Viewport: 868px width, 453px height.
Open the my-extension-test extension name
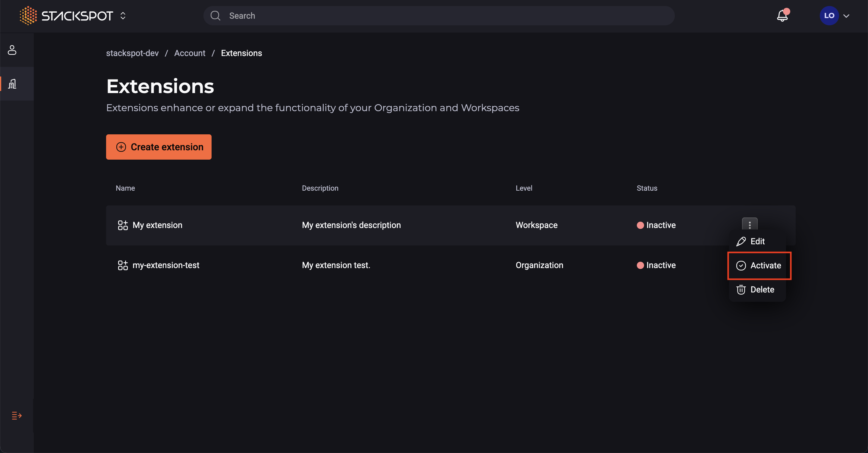[166, 265]
